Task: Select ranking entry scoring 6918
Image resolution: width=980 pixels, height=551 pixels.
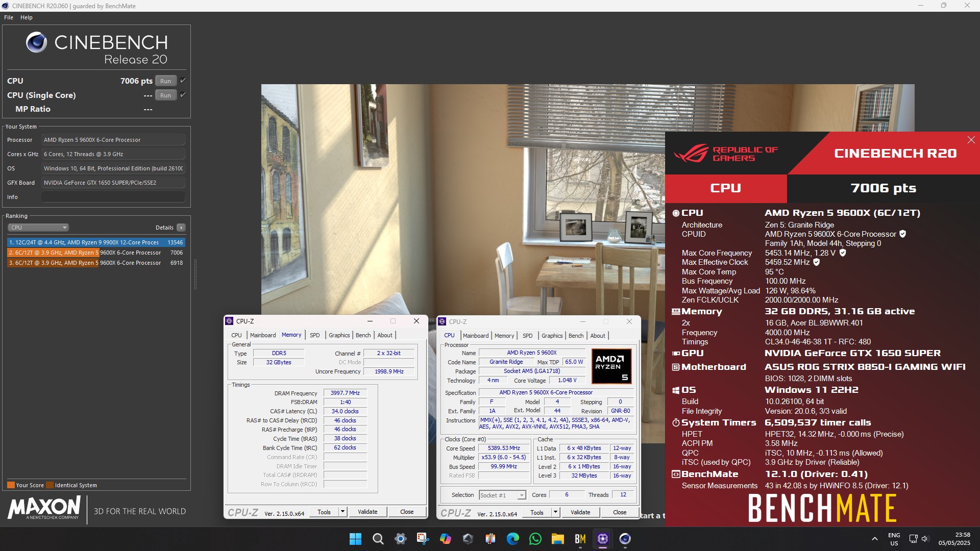Action: (96, 263)
